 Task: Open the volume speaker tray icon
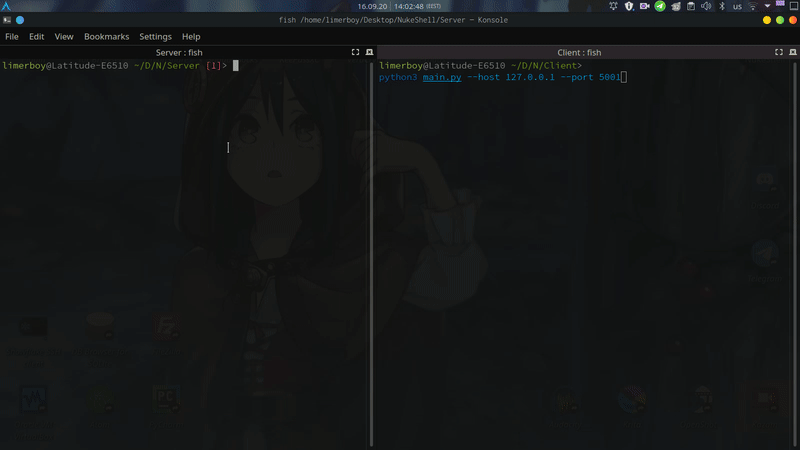706,6
